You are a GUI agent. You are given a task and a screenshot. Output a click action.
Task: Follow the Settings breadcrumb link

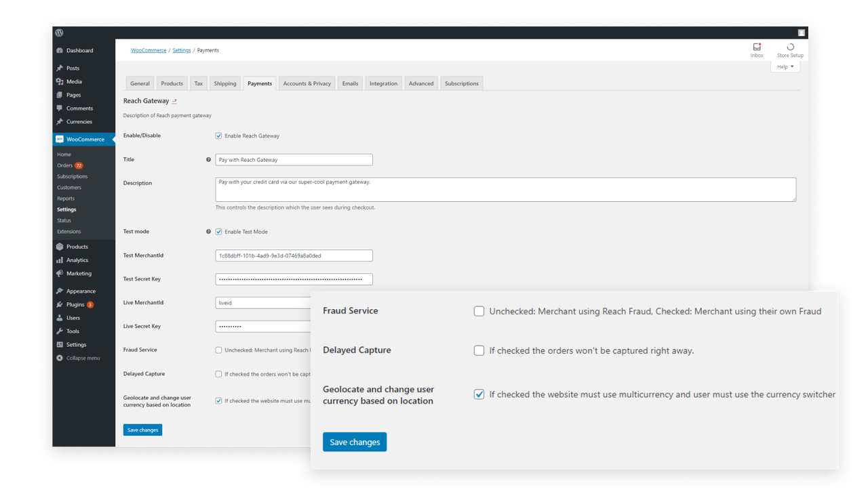pos(182,50)
